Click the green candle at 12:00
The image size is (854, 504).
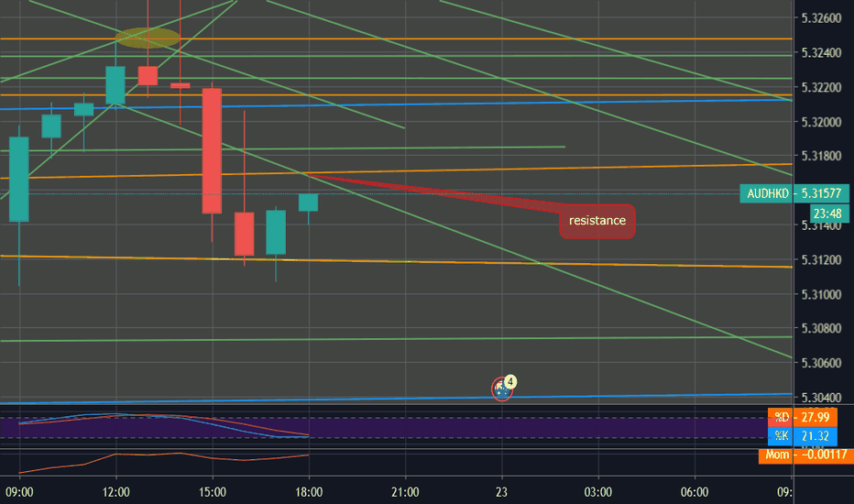point(115,85)
